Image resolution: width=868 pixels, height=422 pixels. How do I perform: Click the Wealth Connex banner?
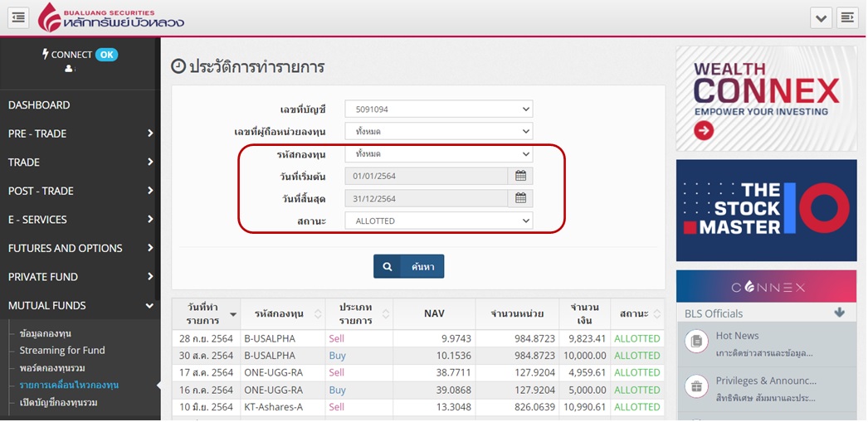[766, 98]
